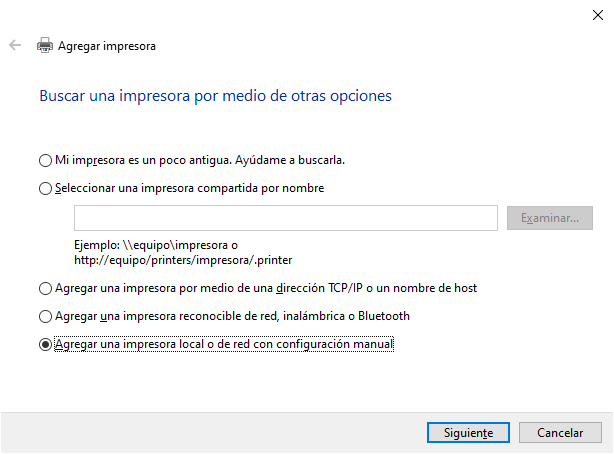The height and width of the screenshot is (454, 614).
Task: Pick the network, wireless or Bluetooth printer option
Action: click(x=44, y=317)
